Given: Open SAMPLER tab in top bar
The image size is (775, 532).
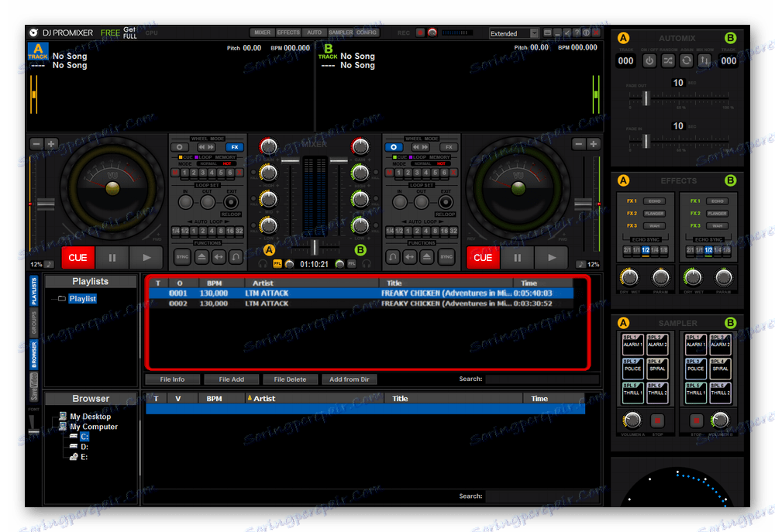Looking at the screenshot, I should tap(340, 33).
